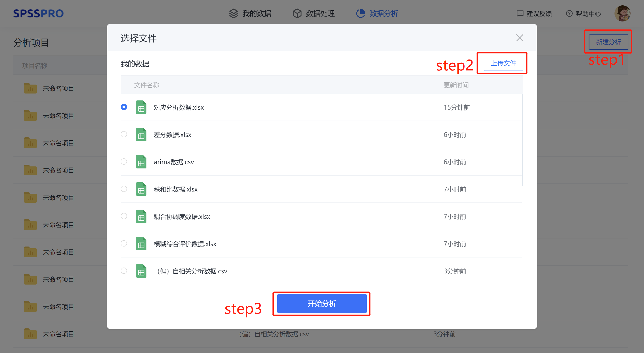Open 帮助中心 help center link

[583, 13]
